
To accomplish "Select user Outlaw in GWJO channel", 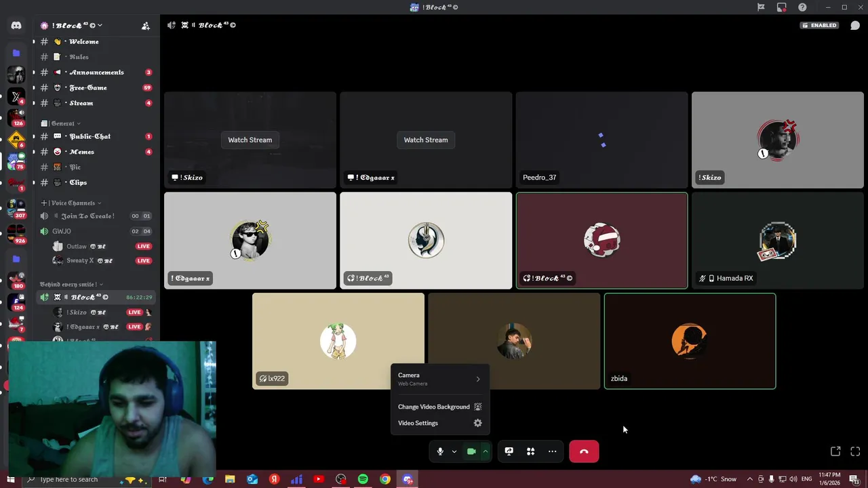I will [x=102, y=246].
